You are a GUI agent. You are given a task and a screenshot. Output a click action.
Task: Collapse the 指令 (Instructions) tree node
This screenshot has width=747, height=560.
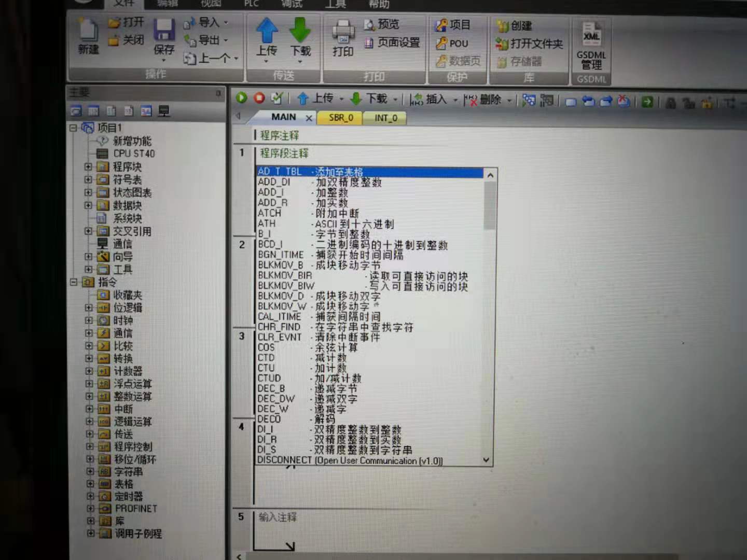click(74, 282)
